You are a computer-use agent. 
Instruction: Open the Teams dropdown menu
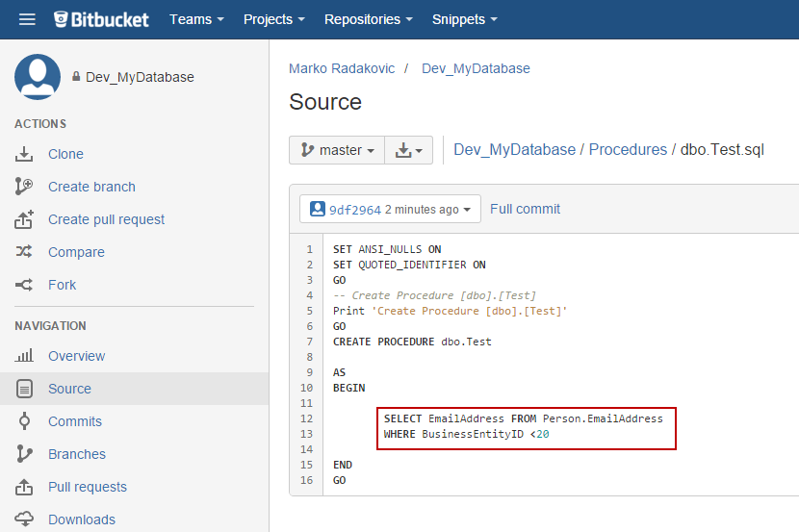coord(196,19)
